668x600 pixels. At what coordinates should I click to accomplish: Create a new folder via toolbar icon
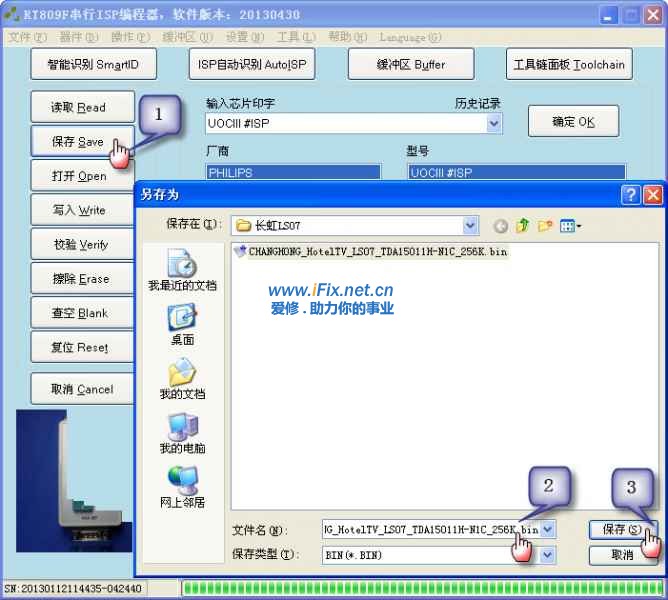[545, 226]
